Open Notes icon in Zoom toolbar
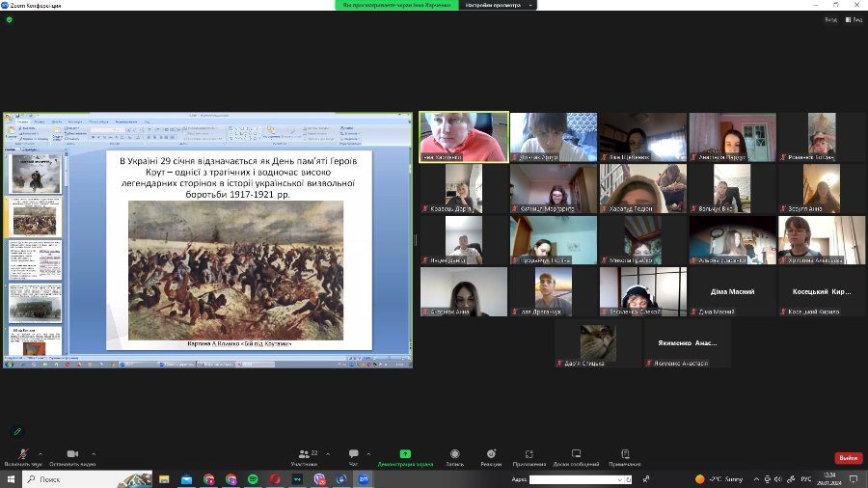This screenshot has height=488, width=868. tap(625, 453)
